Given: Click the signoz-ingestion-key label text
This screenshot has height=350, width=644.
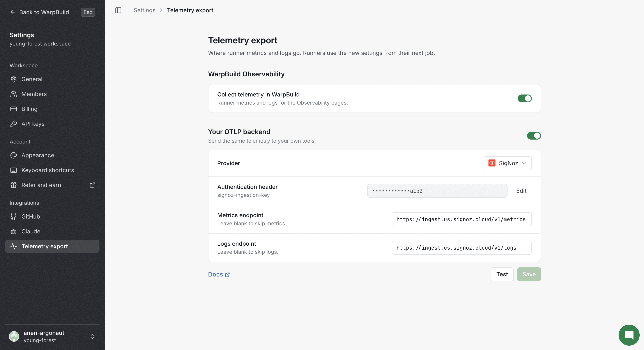Looking at the screenshot, I should click(244, 195).
